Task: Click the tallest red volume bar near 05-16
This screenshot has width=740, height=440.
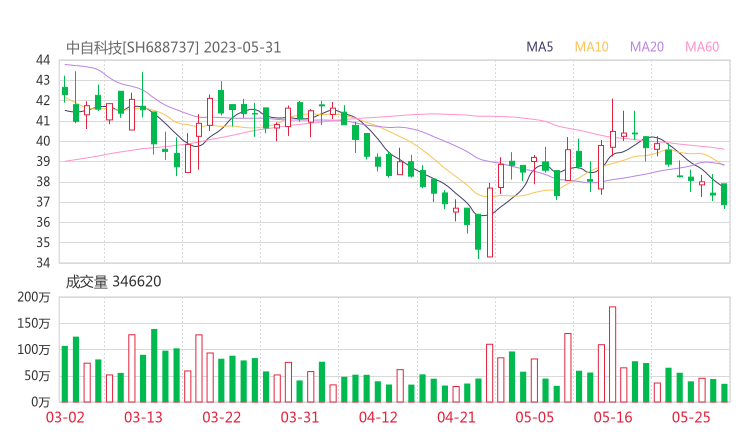Action: point(613,355)
